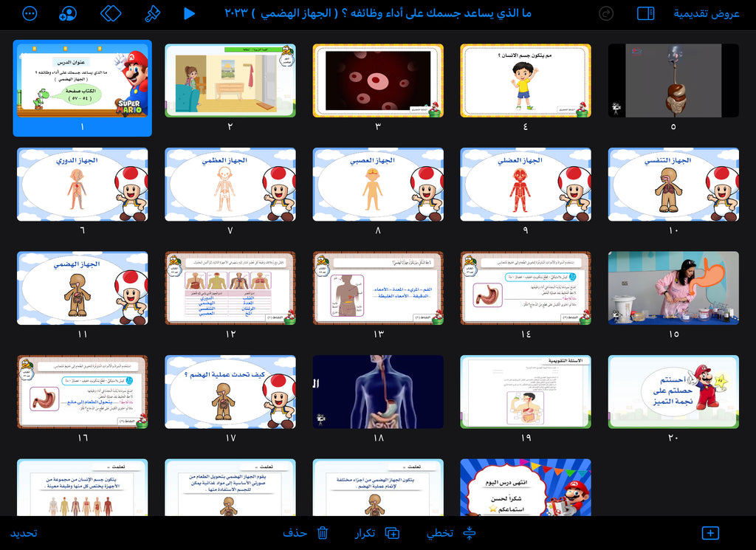Screen dimensions: 756x550
Task: Select slide ٧ الجهاز العظمي thumbnail
Action: point(230,185)
